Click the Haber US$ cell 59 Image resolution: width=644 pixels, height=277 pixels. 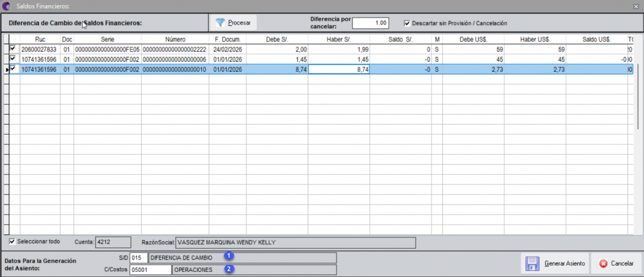(535, 49)
